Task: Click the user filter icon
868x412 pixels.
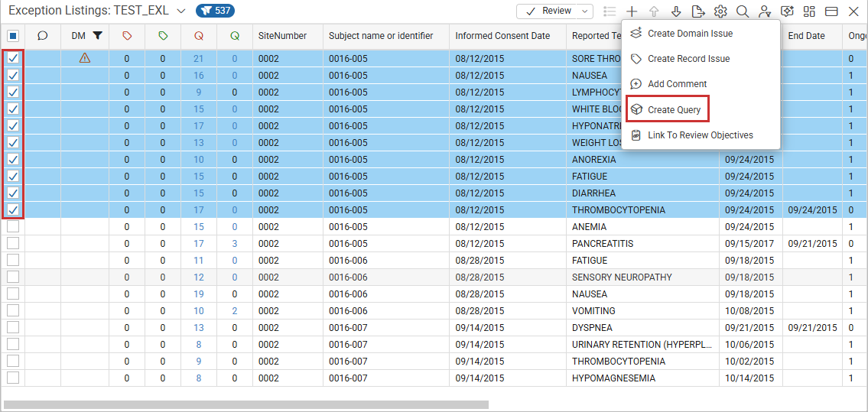Action: pyautogui.click(x=765, y=11)
